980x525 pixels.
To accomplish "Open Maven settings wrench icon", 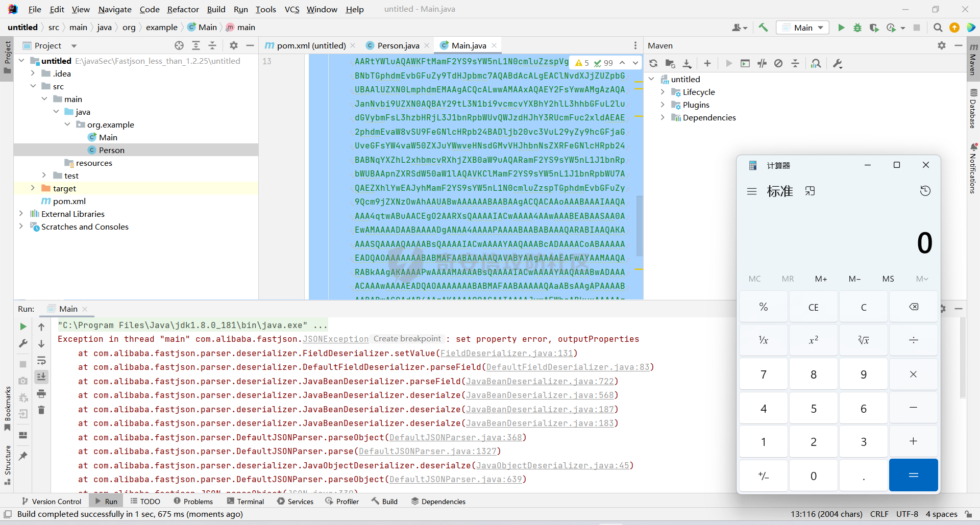I will (838, 63).
